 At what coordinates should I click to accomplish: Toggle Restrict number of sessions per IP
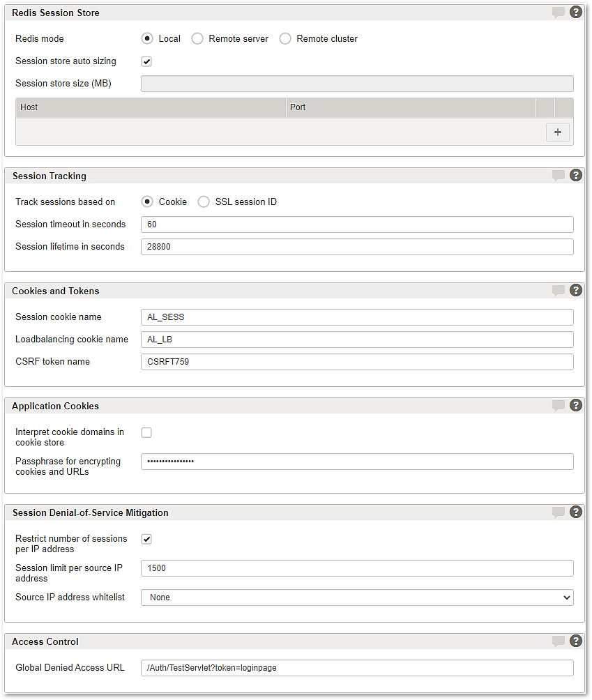click(146, 539)
